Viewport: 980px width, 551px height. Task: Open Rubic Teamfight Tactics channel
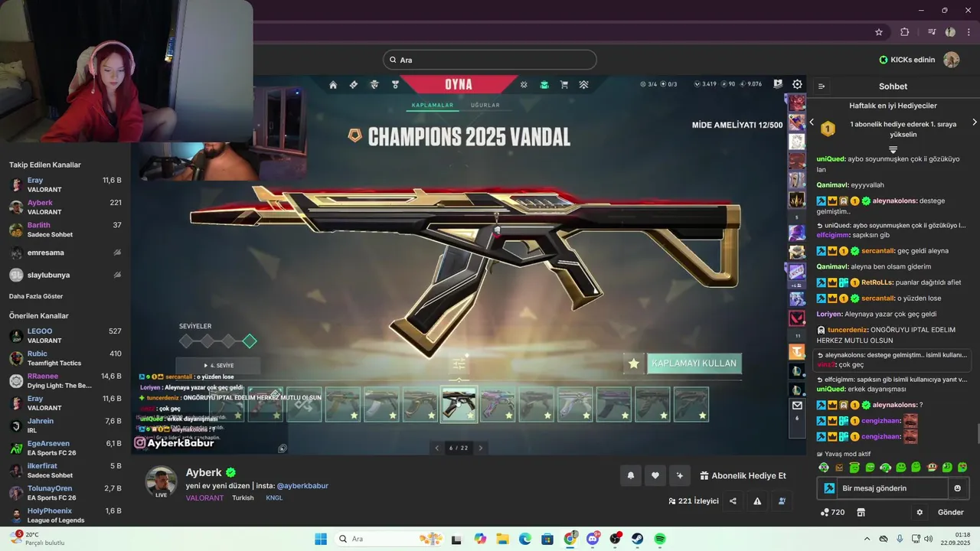(65, 358)
